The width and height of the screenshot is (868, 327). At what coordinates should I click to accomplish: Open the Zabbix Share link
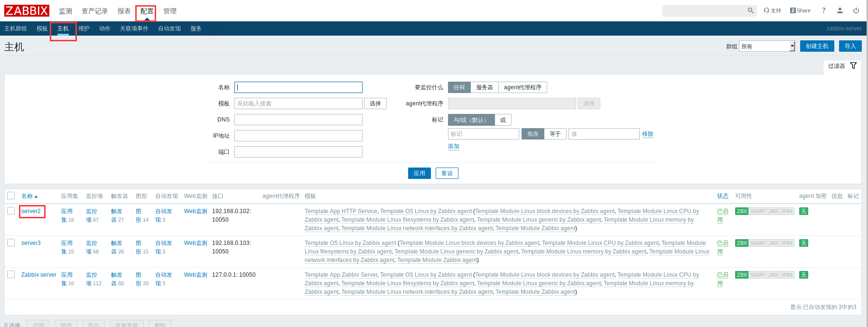(x=800, y=10)
